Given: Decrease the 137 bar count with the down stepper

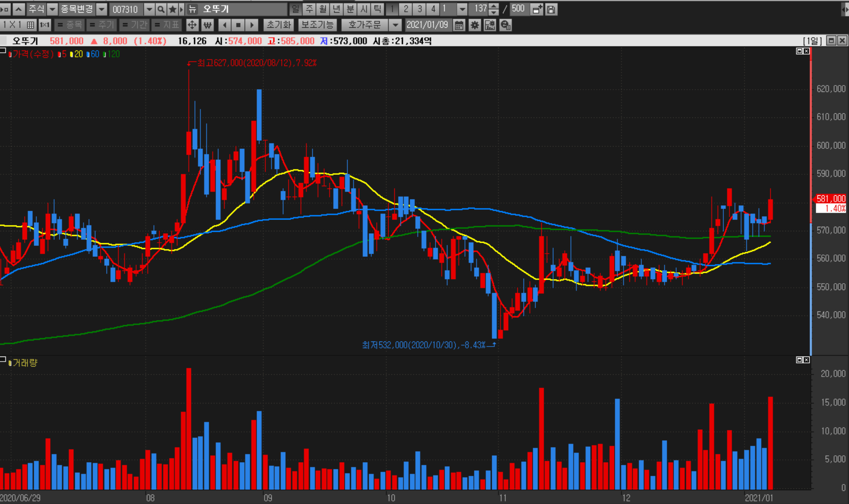Looking at the screenshot, I should (x=494, y=12).
